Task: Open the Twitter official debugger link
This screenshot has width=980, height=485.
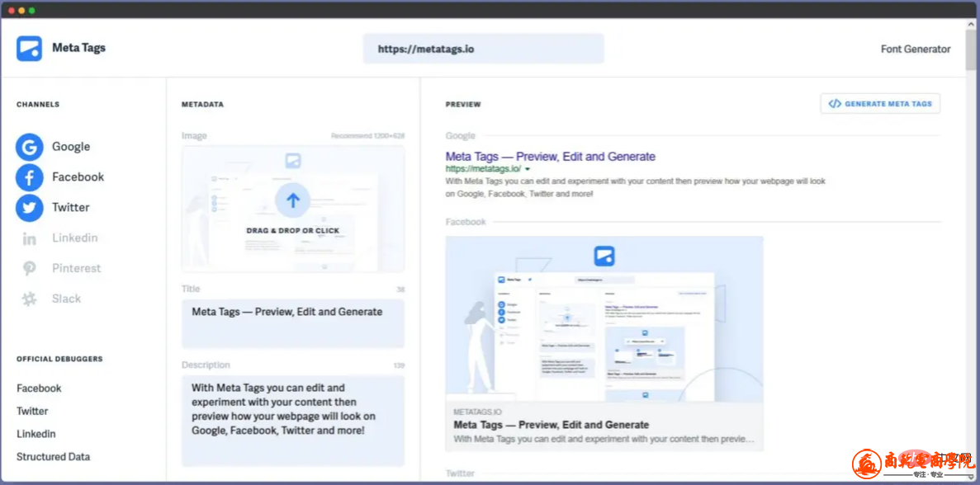Action: [x=32, y=411]
